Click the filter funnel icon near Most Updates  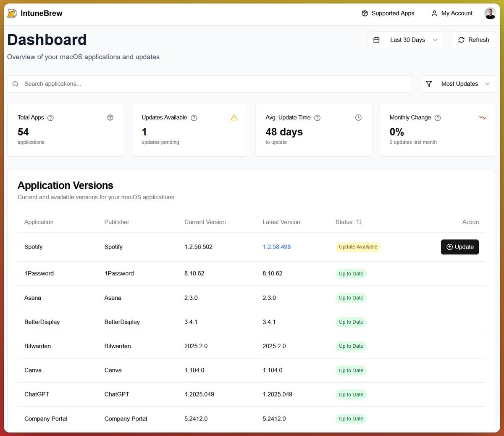pos(429,84)
